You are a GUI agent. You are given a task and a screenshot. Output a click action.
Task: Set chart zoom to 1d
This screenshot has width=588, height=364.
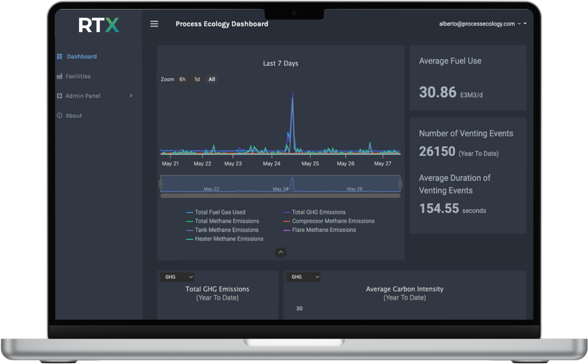point(197,79)
